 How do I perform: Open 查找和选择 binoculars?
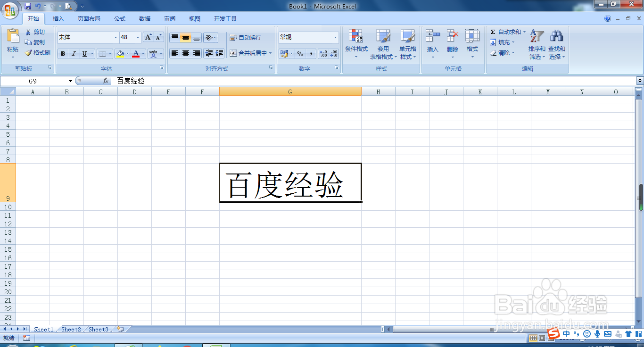(557, 44)
